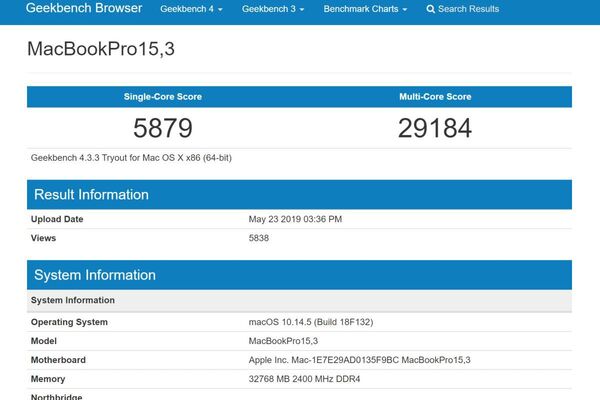The image size is (600, 400).
Task: Select the views count 5838
Action: [259, 238]
